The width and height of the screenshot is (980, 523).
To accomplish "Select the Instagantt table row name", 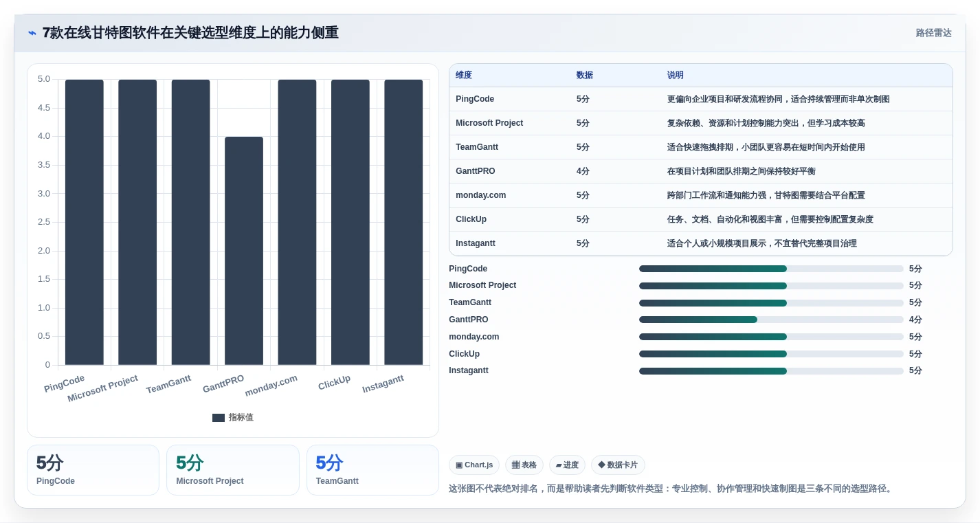I will click(476, 243).
